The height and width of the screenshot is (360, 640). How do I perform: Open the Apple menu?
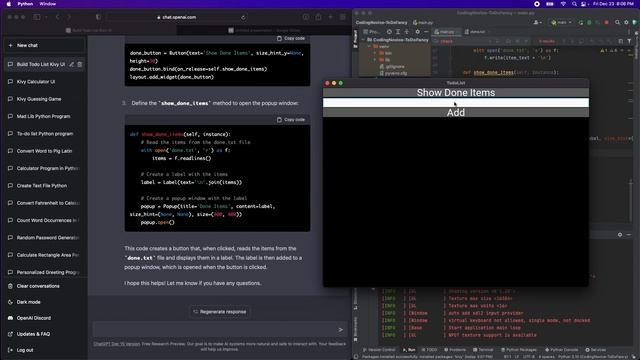[9, 4]
